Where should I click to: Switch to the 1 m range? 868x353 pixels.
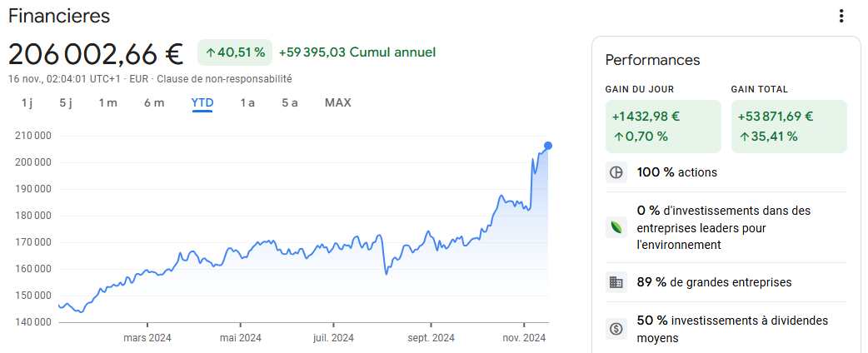click(x=108, y=103)
